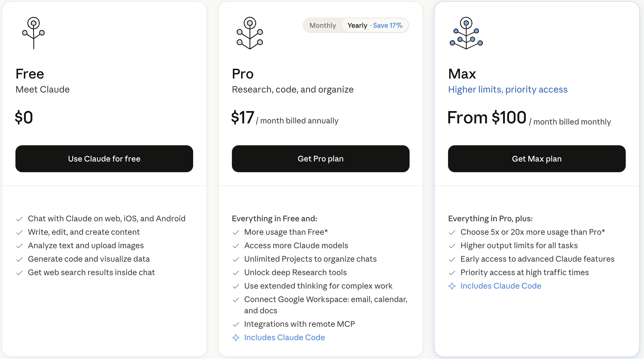
Task: Click "Choose 5x or 20x more usage" item
Action: 533,232
